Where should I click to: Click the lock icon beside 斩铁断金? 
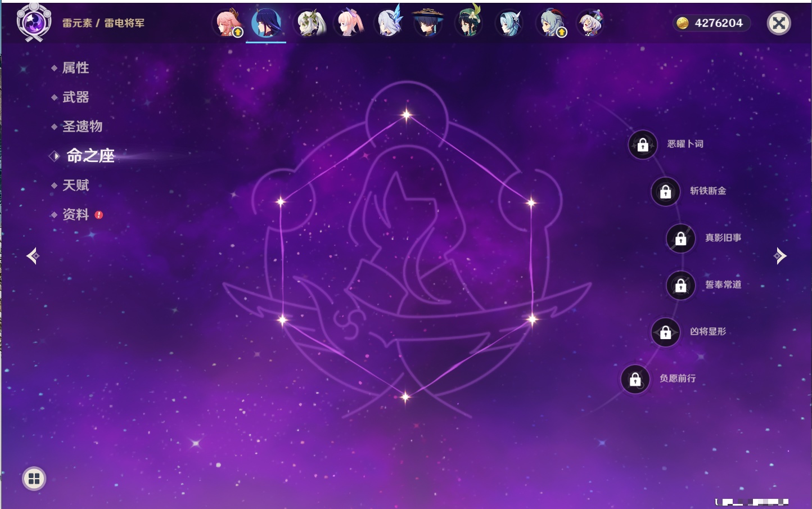tap(666, 191)
